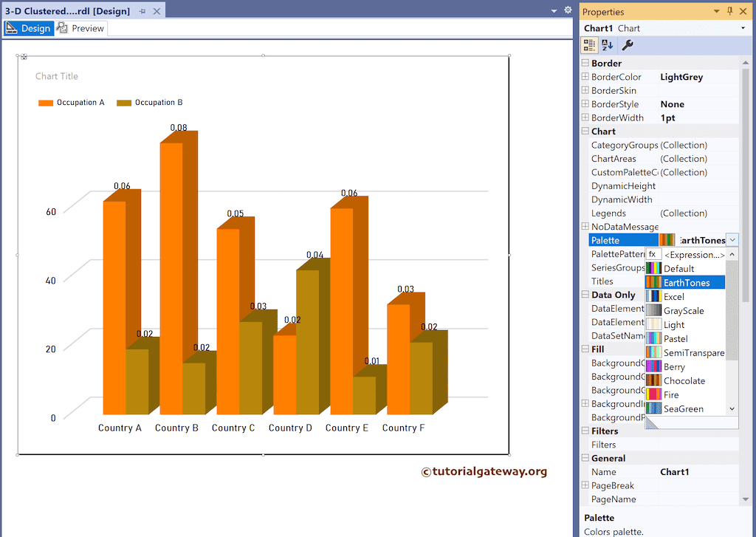Click the pin icon on document tab
756x537 pixels.
pos(142,11)
